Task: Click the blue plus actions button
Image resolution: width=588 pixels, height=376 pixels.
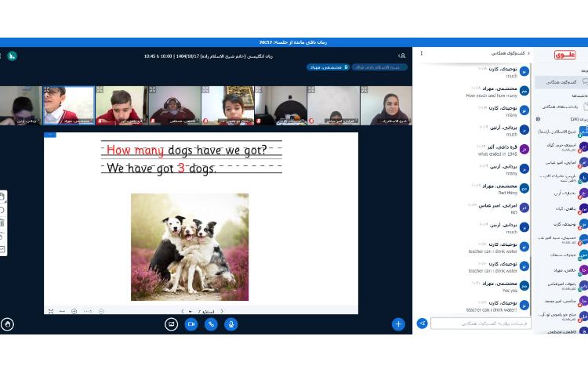Action: pos(398,324)
